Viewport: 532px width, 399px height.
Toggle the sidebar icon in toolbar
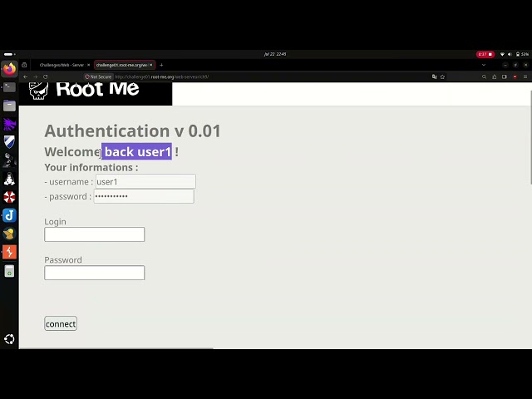(x=505, y=76)
